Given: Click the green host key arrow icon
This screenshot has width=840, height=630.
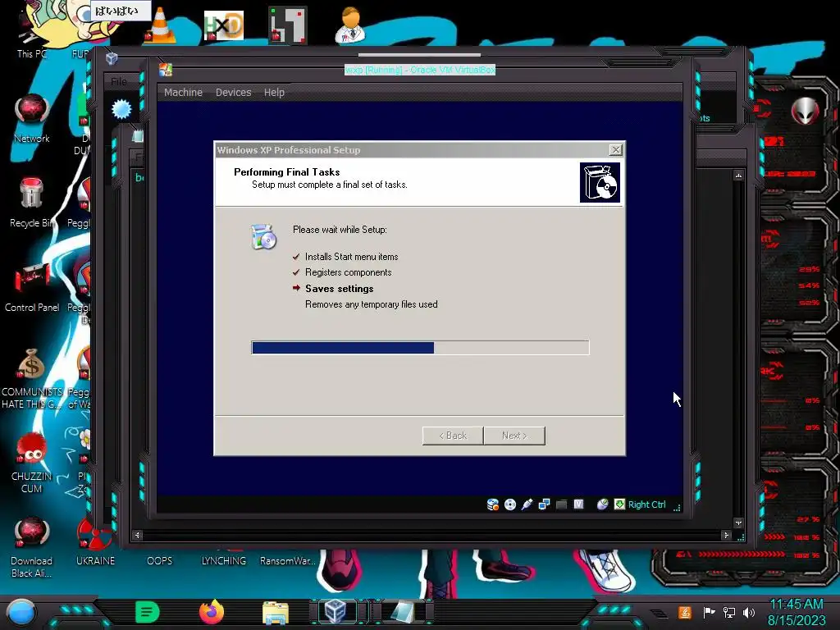Looking at the screenshot, I should click(x=620, y=504).
